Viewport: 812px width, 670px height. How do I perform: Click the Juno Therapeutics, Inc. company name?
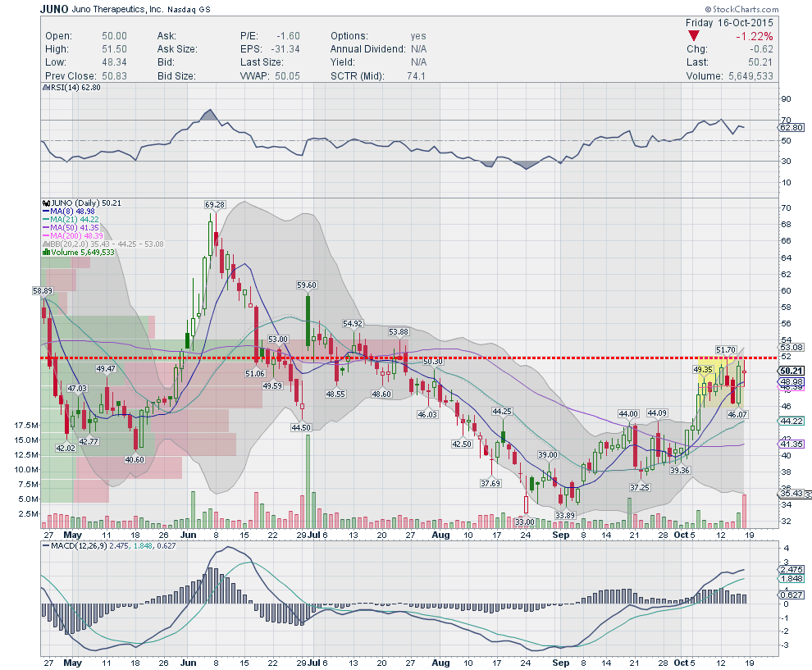point(117,9)
